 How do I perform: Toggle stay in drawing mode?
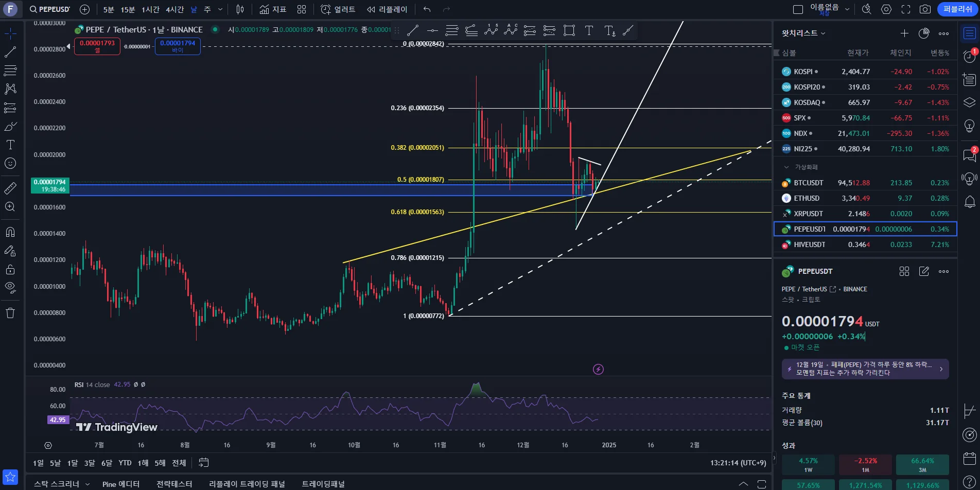click(10, 251)
